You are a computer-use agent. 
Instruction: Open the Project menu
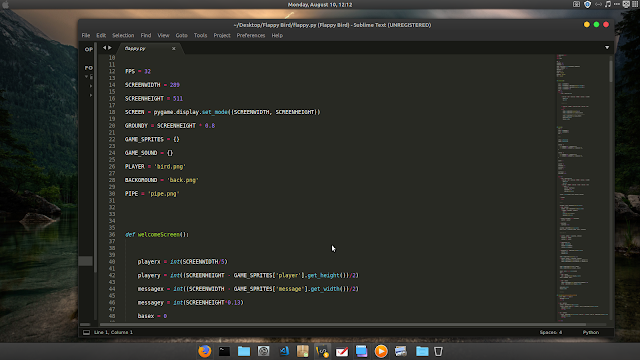(222, 36)
